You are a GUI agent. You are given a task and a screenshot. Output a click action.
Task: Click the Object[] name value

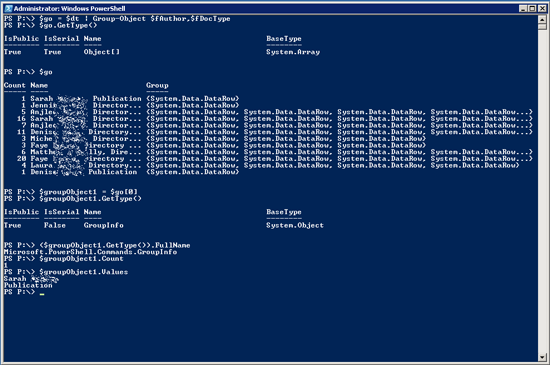101,52
